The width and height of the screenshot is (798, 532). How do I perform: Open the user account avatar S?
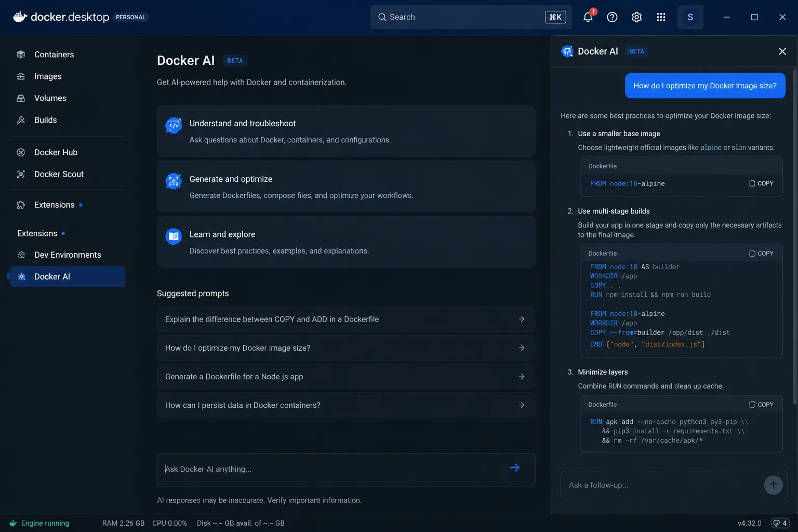[x=690, y=17]
